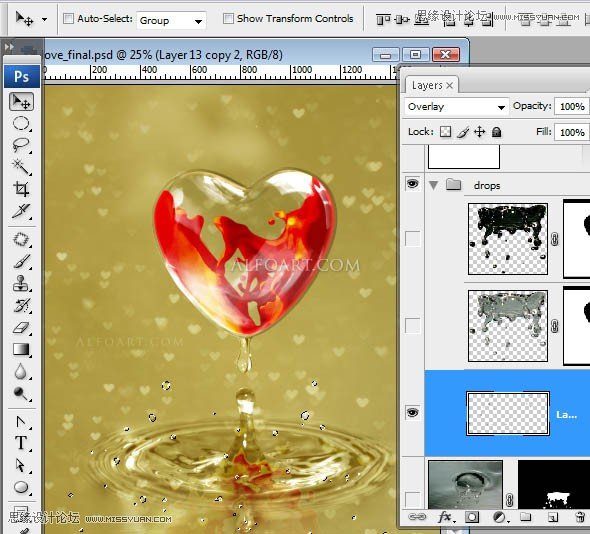Click the chain link on the gray drops layer
The width and height of the screenshot is (590, 534).
point(555,326)
